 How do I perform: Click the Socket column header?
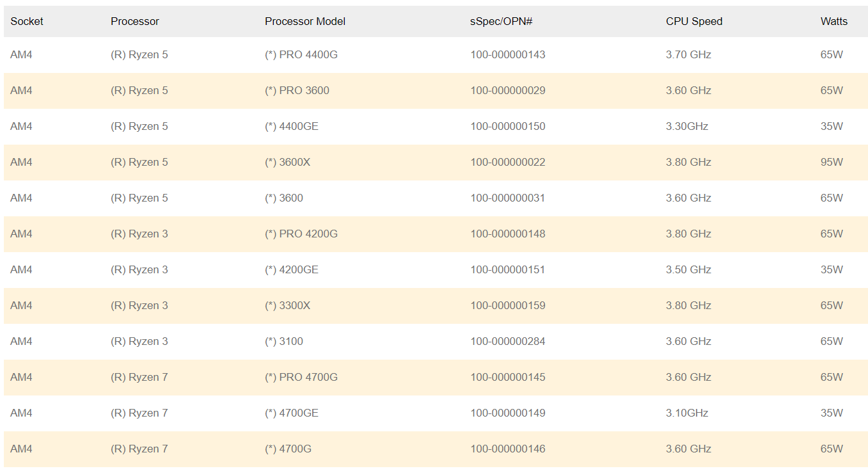coord(27,21)
